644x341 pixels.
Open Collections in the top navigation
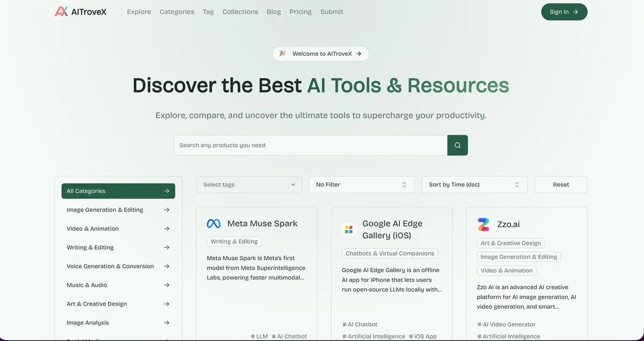click(x=240, y=12)
